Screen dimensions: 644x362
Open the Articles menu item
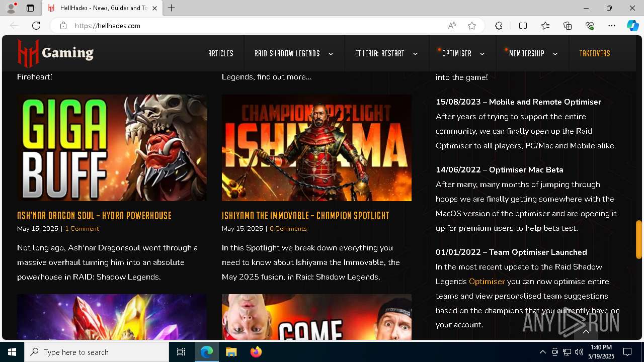tap(221, 53)
